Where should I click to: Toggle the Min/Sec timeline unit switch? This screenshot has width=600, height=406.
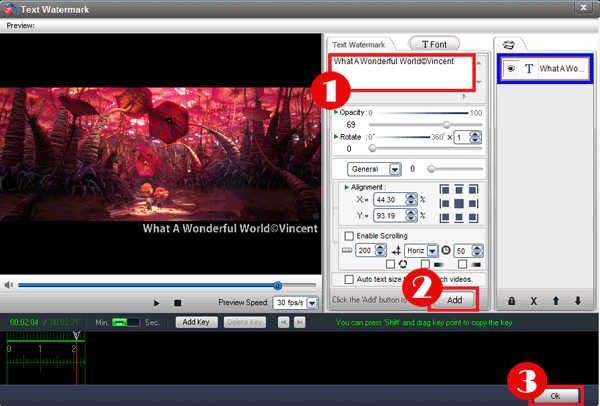point(126,322)
